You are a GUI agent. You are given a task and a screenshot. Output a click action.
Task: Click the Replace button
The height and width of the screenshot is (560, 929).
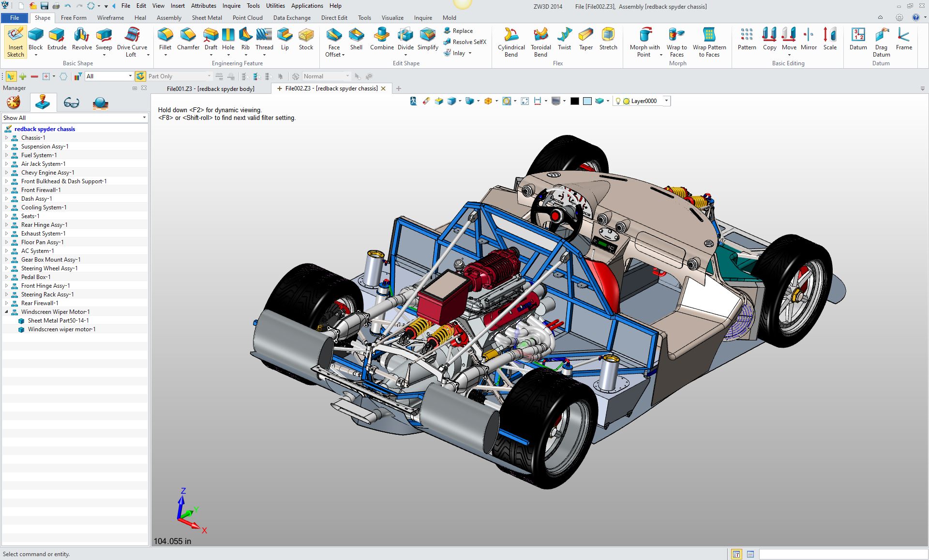tap(458, 30)
